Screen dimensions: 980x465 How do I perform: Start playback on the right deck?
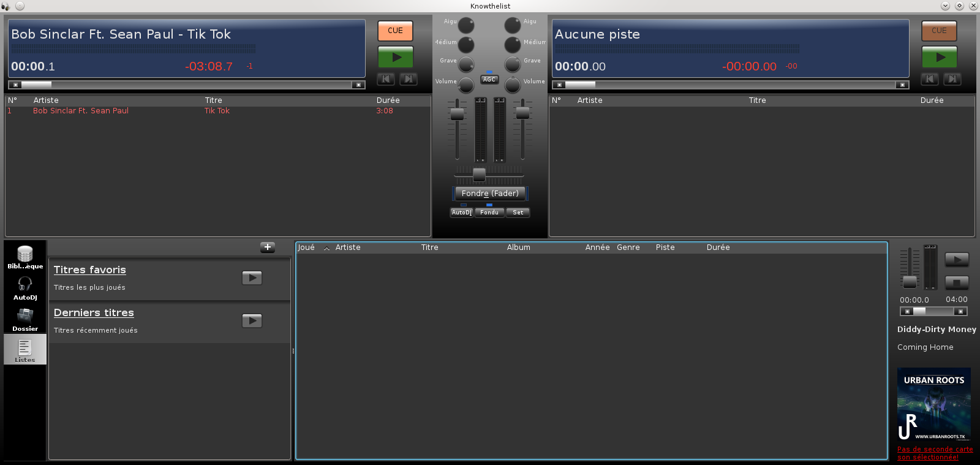point(939,57)
